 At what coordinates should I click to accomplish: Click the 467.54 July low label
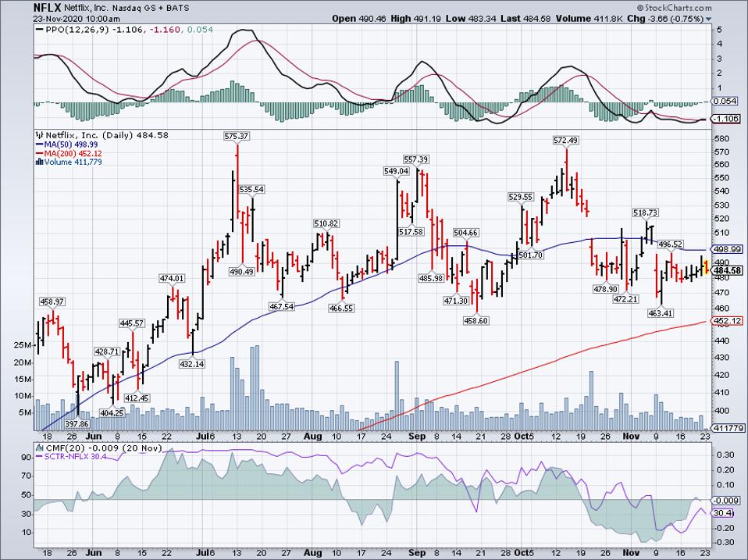coord(281,307)
